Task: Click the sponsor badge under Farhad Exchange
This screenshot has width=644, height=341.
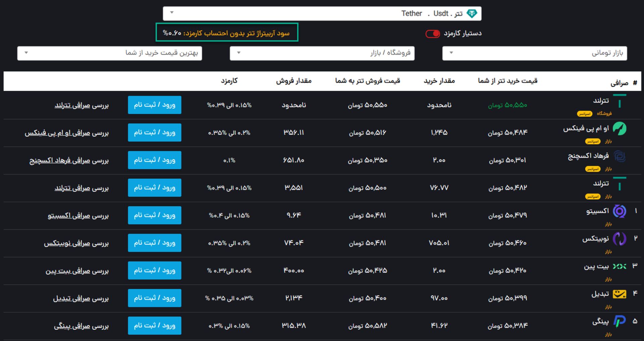Action: pos(593,169)
